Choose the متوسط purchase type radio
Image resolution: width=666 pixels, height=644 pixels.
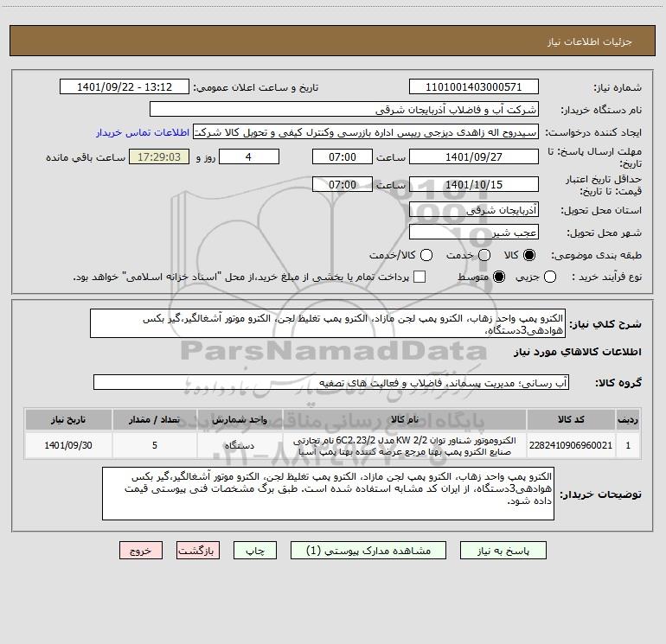click(499, 277)
